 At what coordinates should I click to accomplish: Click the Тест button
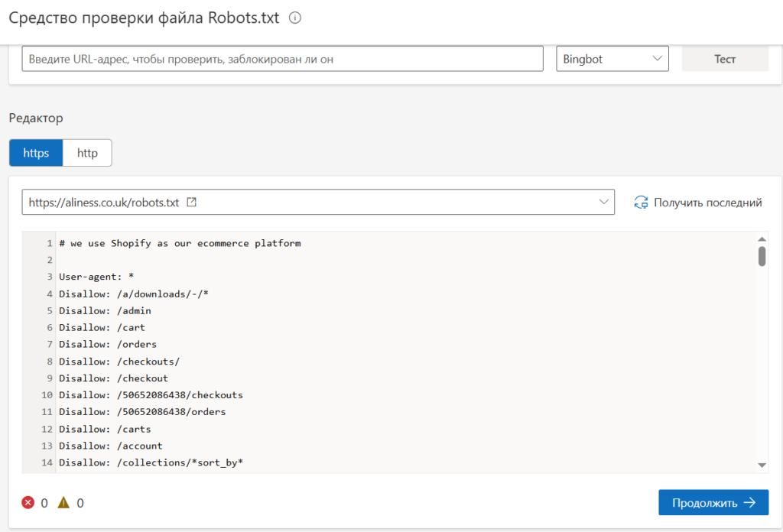725,59
